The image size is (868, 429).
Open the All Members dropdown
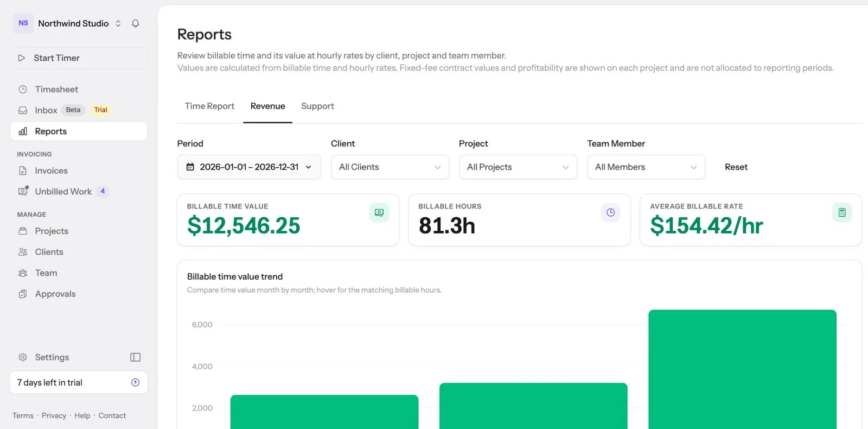click(x=646, y=167)
